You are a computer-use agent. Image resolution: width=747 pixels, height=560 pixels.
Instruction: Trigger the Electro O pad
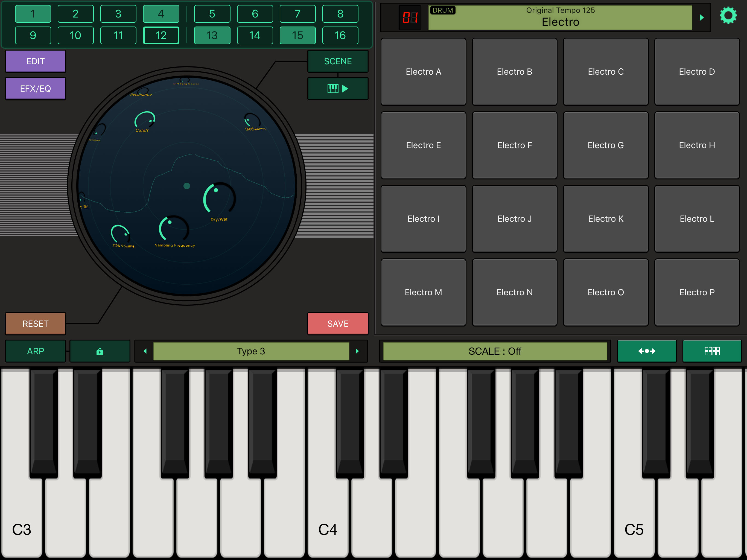[606, 293]
